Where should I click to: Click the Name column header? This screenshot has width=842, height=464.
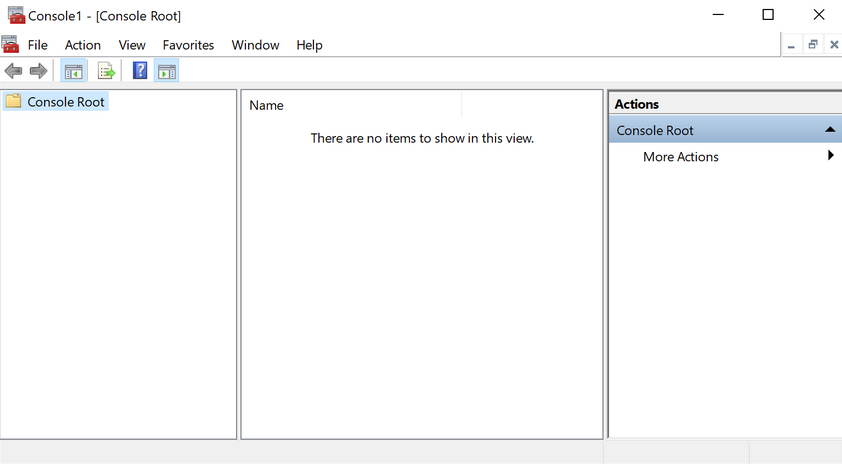266,105
